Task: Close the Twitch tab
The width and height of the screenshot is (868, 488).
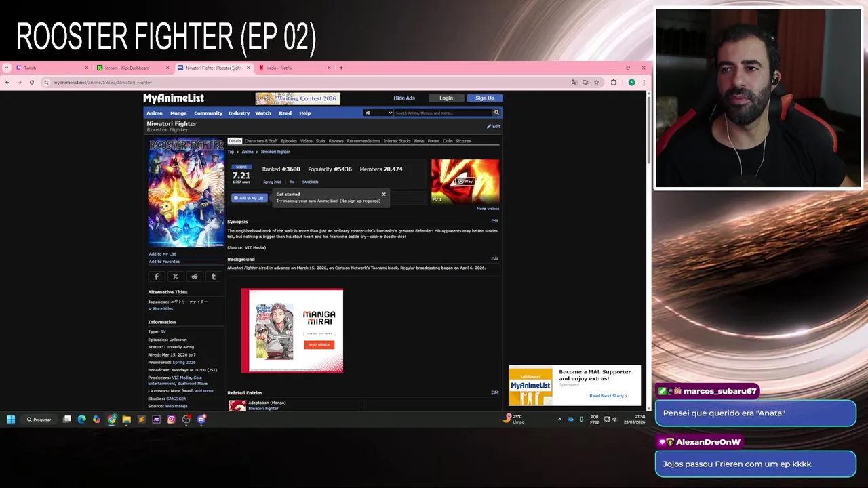Action: (86, 68)
